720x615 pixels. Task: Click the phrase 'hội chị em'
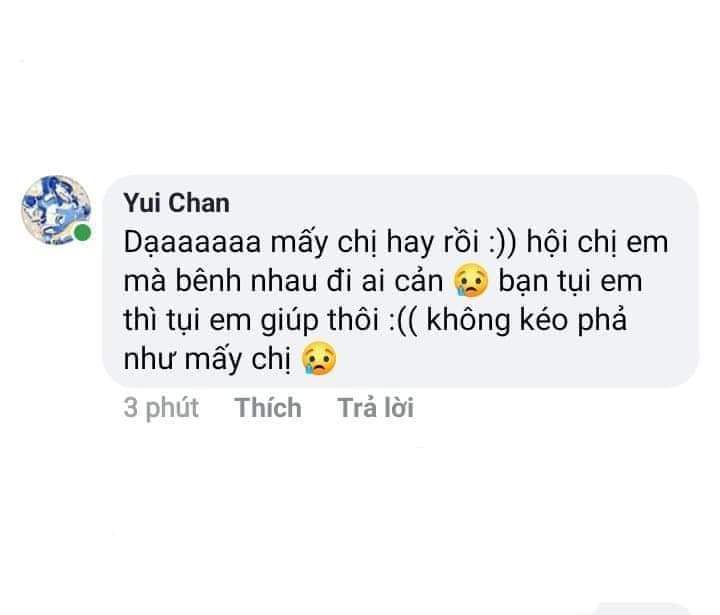pyautogui.click(x=597, y=242)
